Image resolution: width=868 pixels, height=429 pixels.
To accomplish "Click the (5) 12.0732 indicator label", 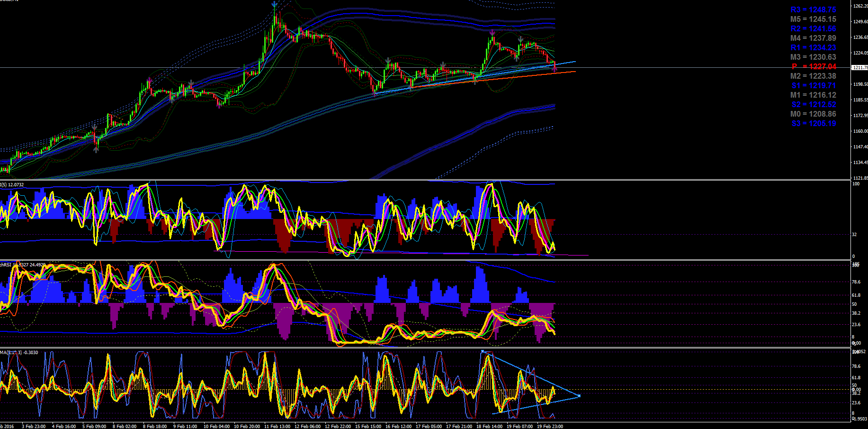I will point(12,184).
